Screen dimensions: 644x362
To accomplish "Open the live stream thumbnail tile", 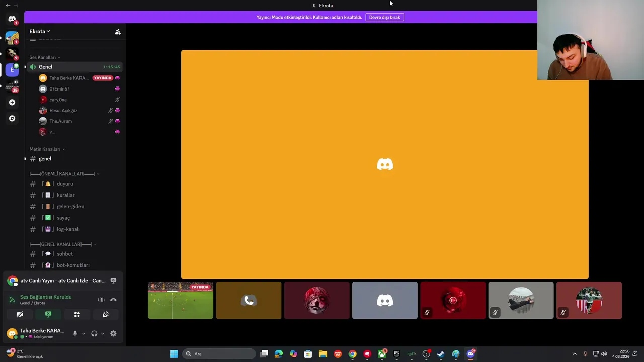I will 181,301.
